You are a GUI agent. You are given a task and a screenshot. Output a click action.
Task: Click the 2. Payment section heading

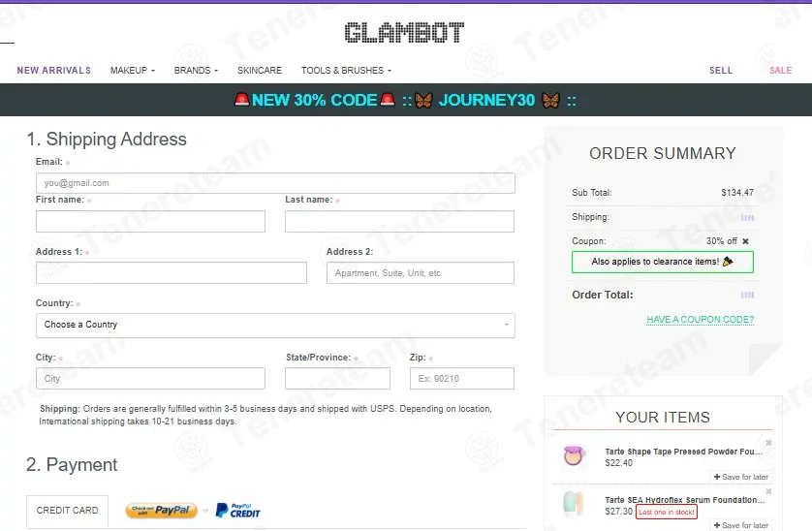pyautogui.click(x=72, y=465)
